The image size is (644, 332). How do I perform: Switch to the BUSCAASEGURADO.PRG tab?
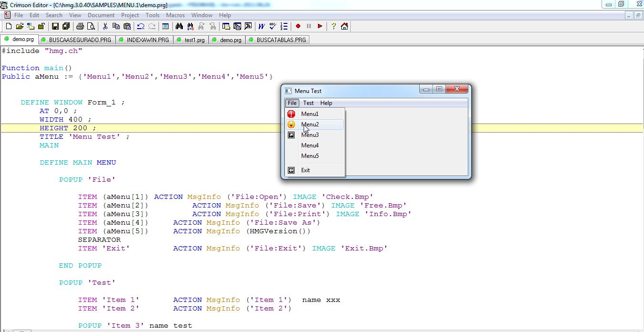[79, 40]
